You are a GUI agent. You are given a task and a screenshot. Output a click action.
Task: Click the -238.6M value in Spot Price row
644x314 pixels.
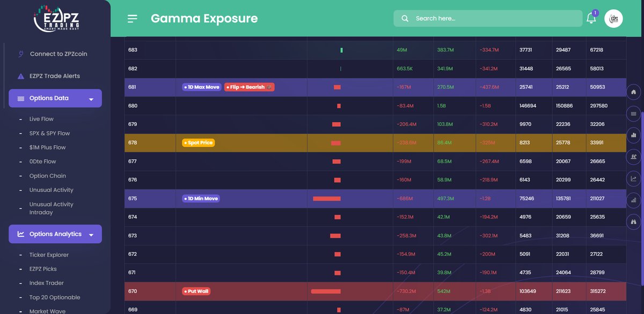click(x=406, y=143)
